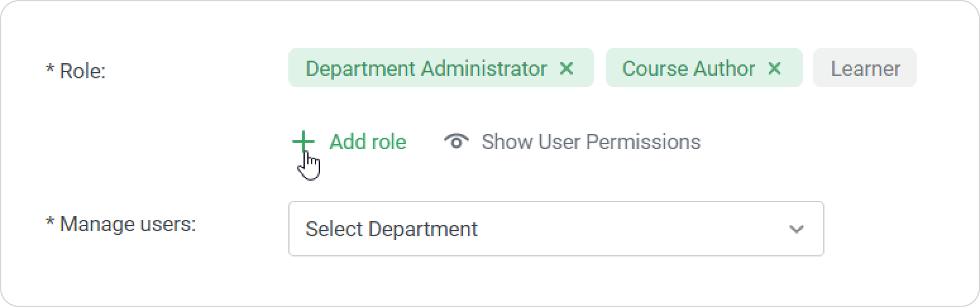Screen dimensions: 980x307
Task: Expand the Select Department dropdown
Action: point(556,229)
